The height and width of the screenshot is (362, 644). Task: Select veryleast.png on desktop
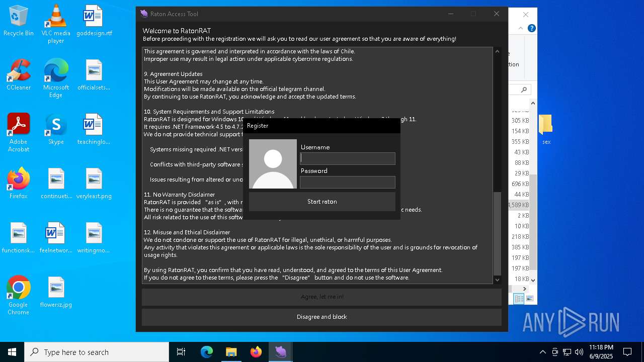tap(94, 184)
